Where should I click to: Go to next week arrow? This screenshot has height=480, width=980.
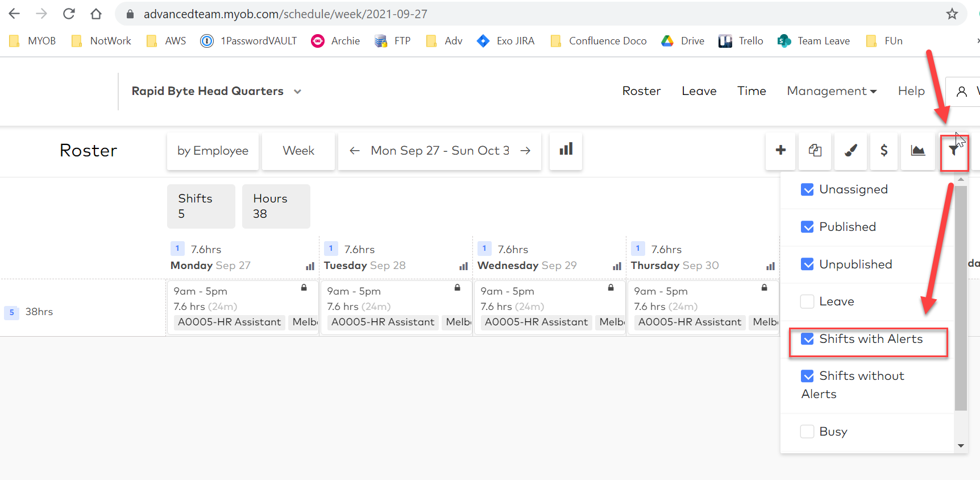525,151
